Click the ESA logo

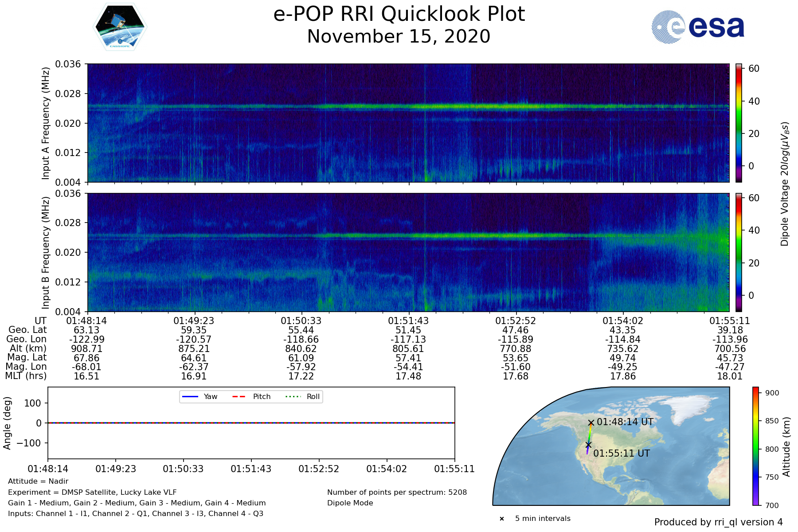[x=698, y=27]
